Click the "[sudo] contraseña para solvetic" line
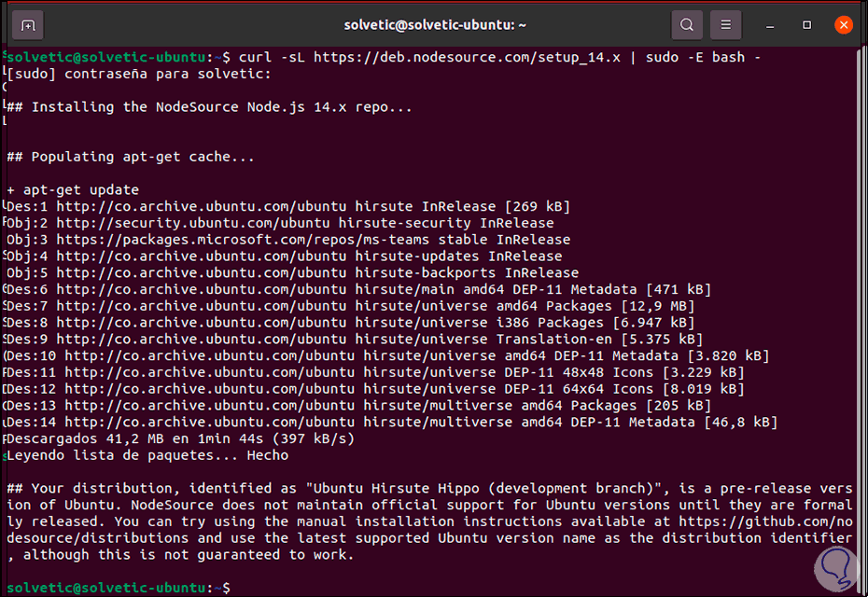 point(138,75)
